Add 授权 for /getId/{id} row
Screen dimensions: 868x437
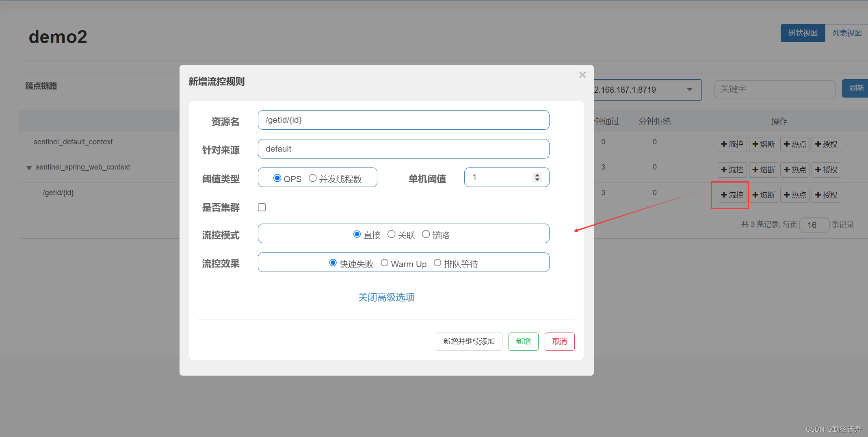pyautogui.click(x=826, y=195)
